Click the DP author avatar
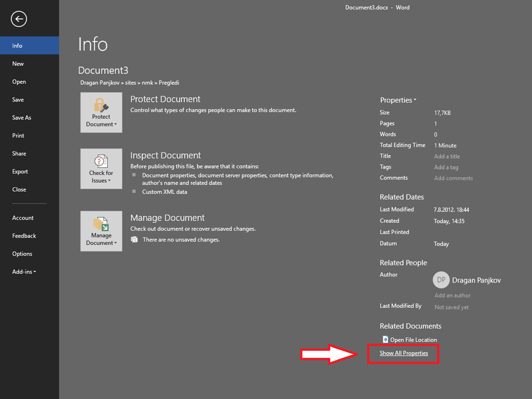The height and width of the screenshot is (399, 532). point(441,280)
